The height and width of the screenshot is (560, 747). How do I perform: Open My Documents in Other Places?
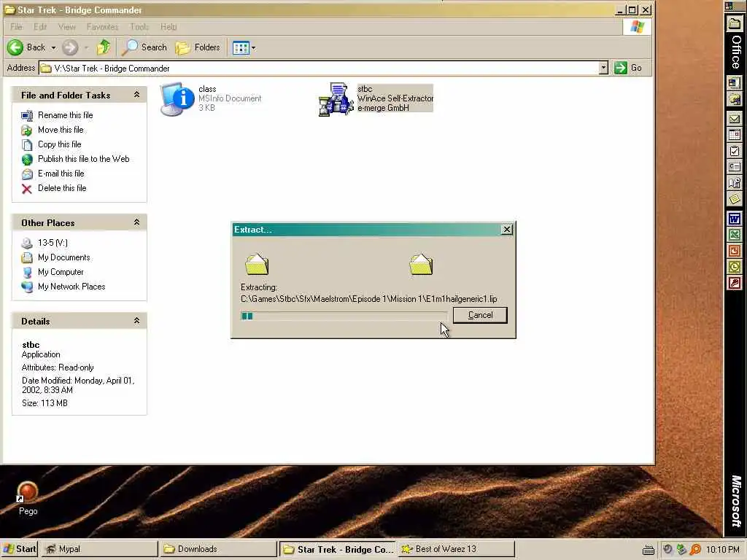(64, 257)
